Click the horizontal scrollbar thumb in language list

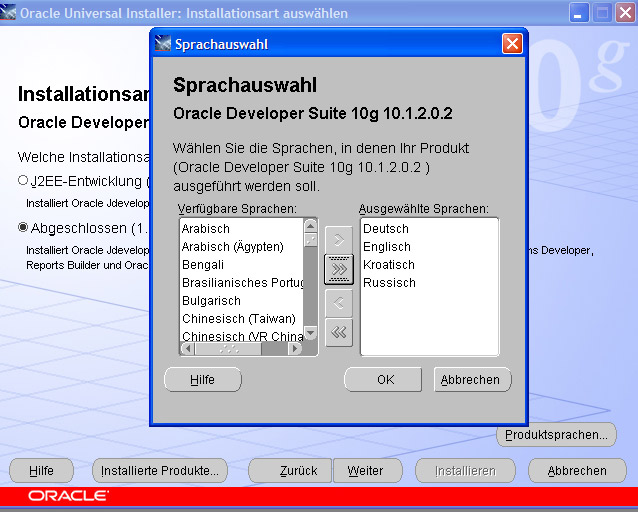coord(228,348)
